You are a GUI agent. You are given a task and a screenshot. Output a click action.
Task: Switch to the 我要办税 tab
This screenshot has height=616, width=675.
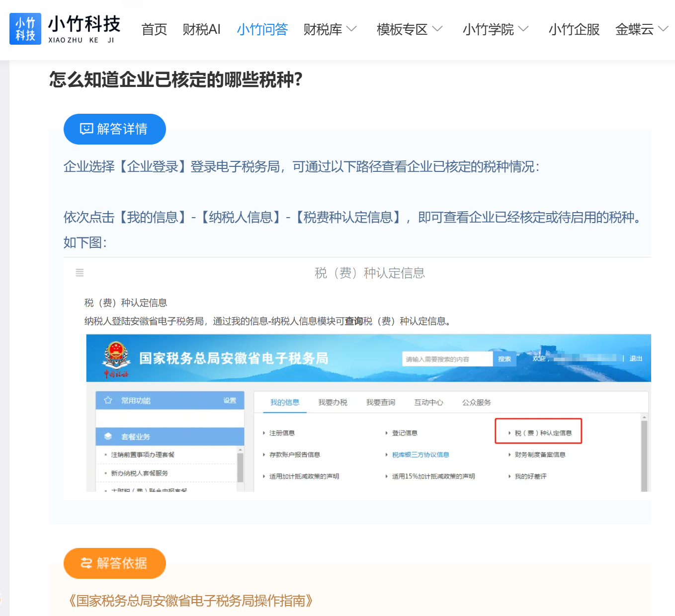(333, 402)
